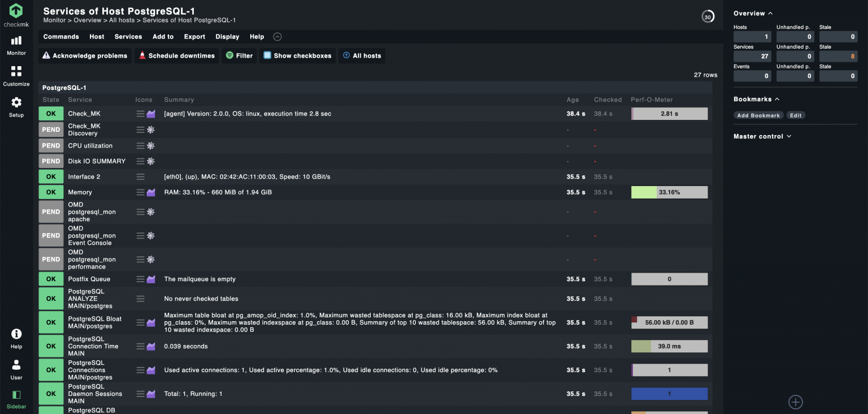Expand the Master control section

(762, 136)
